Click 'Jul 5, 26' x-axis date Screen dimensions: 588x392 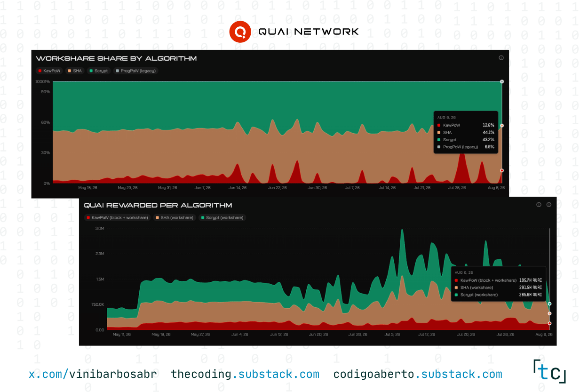[x=392, y=335]
